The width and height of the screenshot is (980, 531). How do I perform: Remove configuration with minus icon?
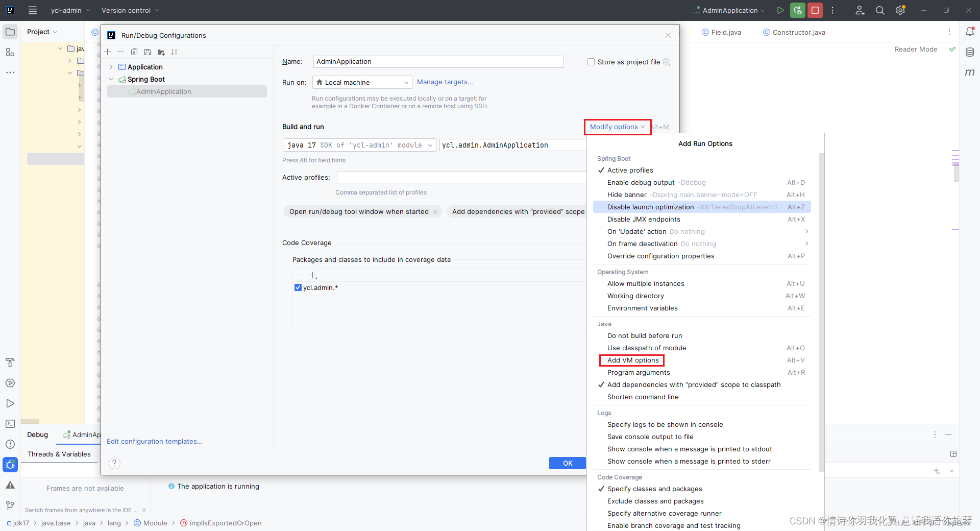(120, 52)
